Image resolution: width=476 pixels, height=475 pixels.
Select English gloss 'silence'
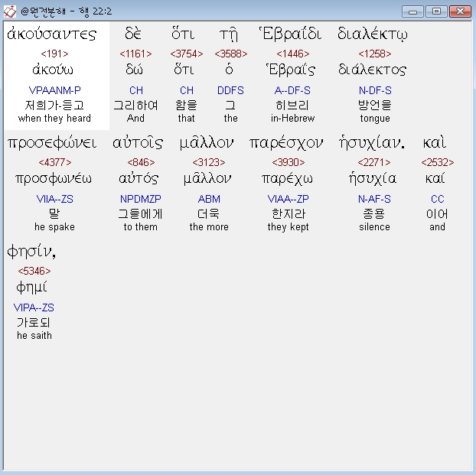point(374,226)
